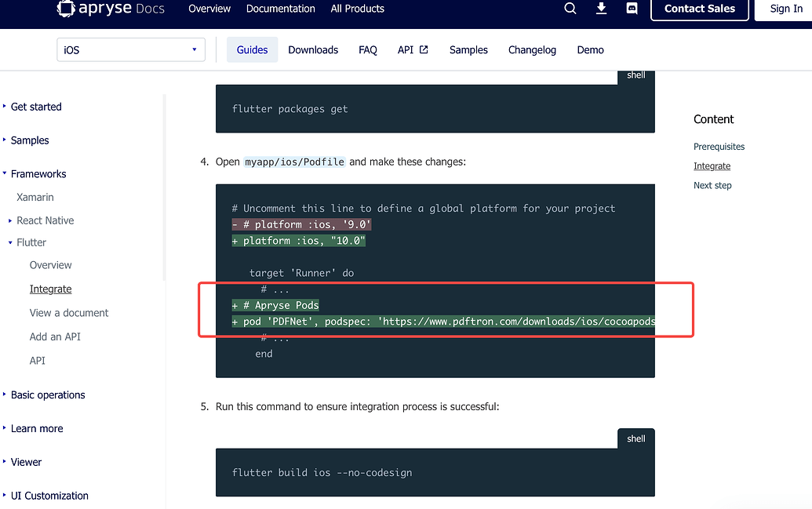Expand the Viewer section

5,462
